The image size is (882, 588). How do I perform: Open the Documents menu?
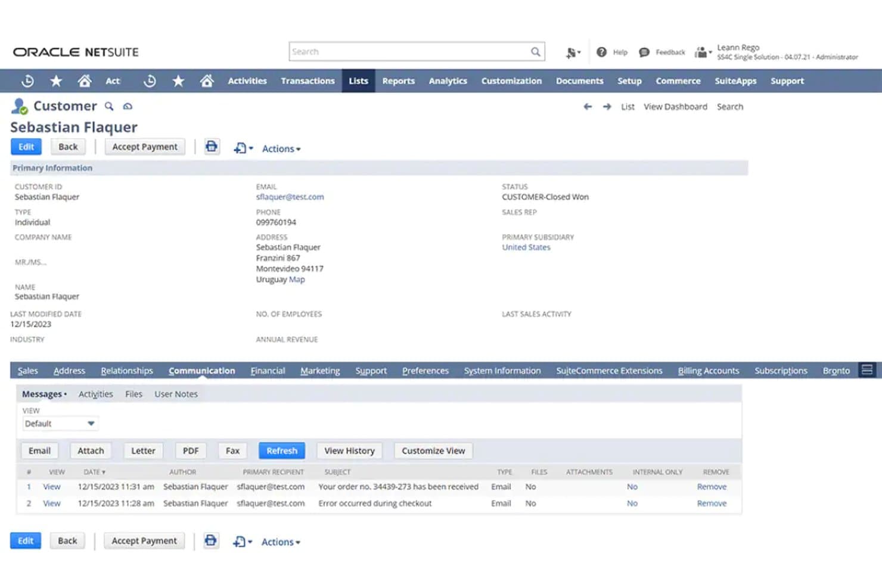pyautogui.click(x=579, y=80)
